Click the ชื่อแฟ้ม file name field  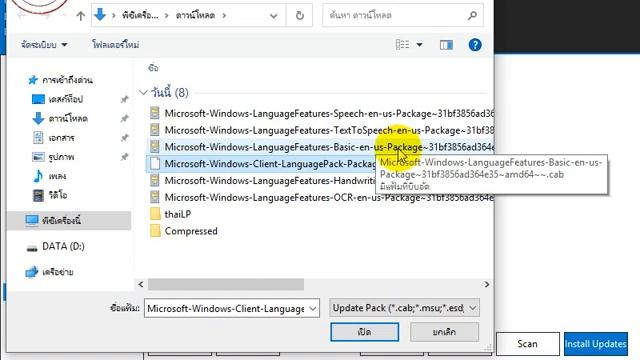tap(226, 308)
